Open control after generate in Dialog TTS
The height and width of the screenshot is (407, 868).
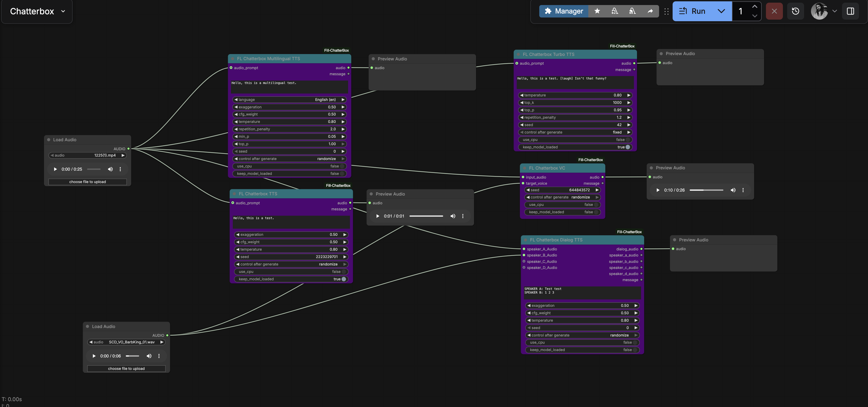tap(582, 335)
